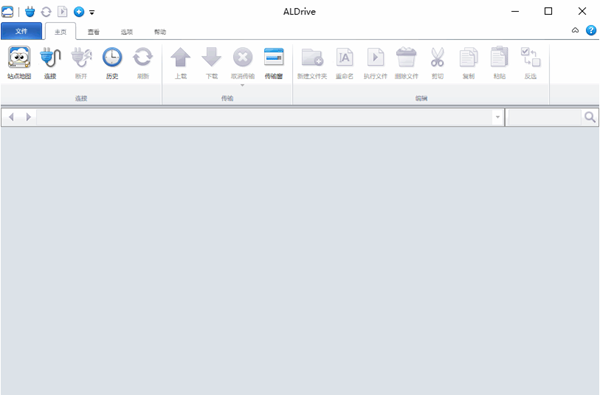Switch to the Options (选项) ribbon tab
This screenshot has height=395, width=600.
(127, 32)
